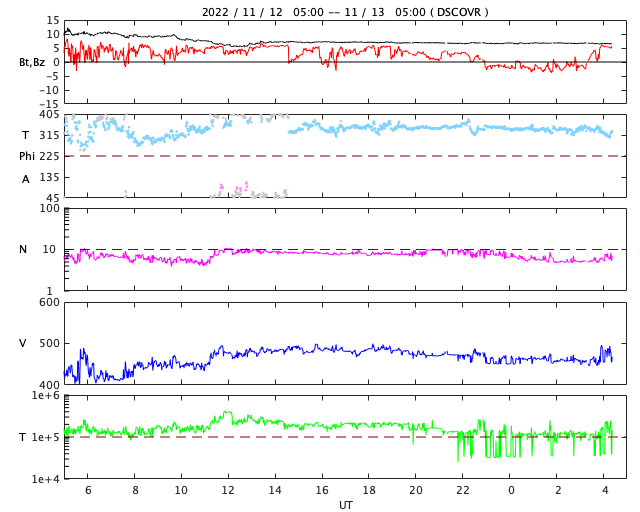Screen dimensions: 640x512
Task: Click the 6 hour tick label
Action: pos(88,490)
